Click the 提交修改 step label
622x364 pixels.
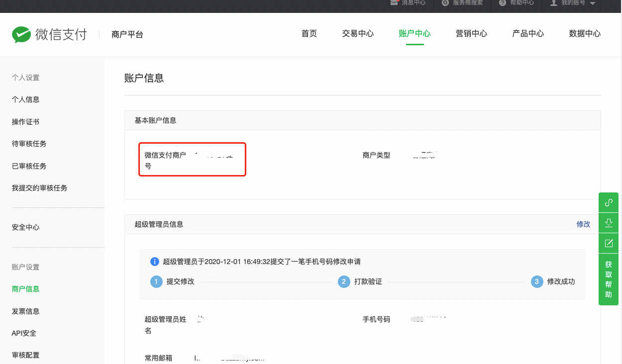[x=181, y=282]
